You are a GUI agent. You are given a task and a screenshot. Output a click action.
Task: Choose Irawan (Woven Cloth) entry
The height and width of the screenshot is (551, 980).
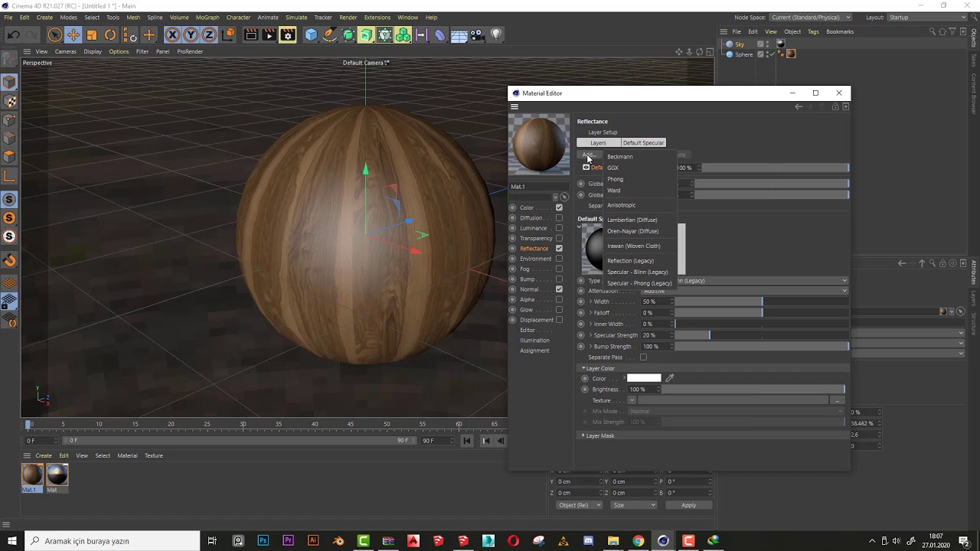(634, 246)
